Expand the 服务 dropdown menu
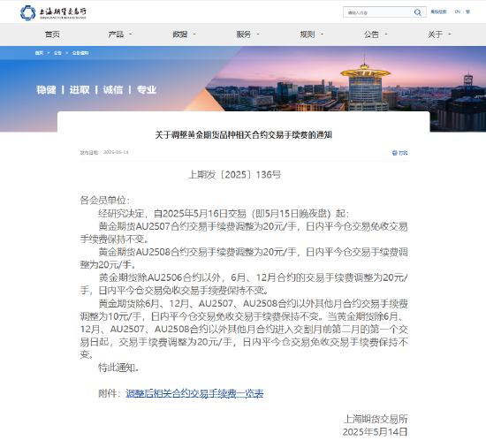Viewport: 486px width, 448px height. coord(247,34)
